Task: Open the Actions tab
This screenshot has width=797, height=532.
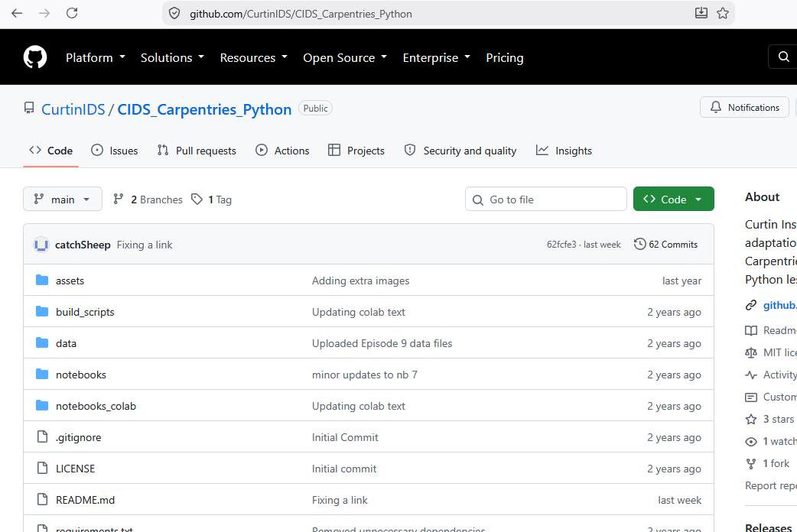Action: [x=282, y=151]
